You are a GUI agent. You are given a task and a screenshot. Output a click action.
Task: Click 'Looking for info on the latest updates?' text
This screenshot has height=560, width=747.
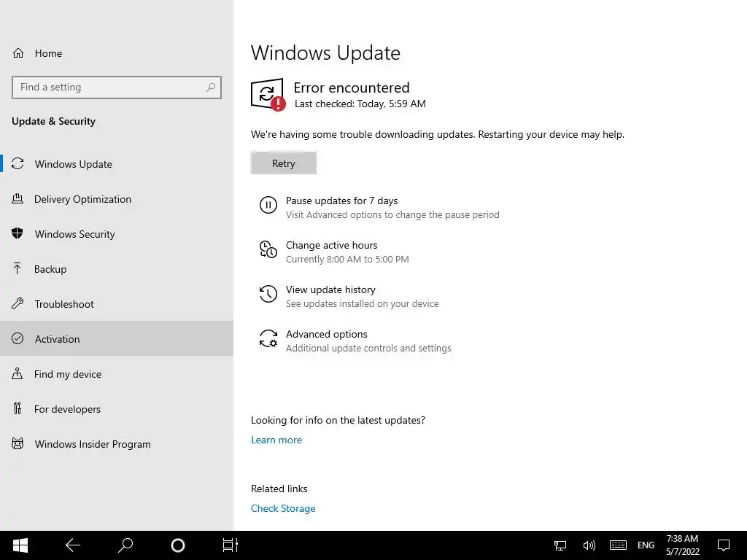coord(338,420)
